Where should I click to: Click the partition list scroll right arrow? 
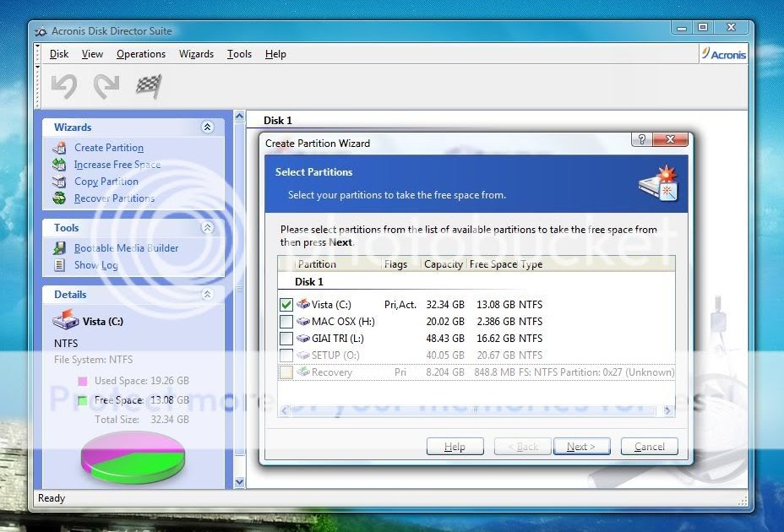click(667, 410)
